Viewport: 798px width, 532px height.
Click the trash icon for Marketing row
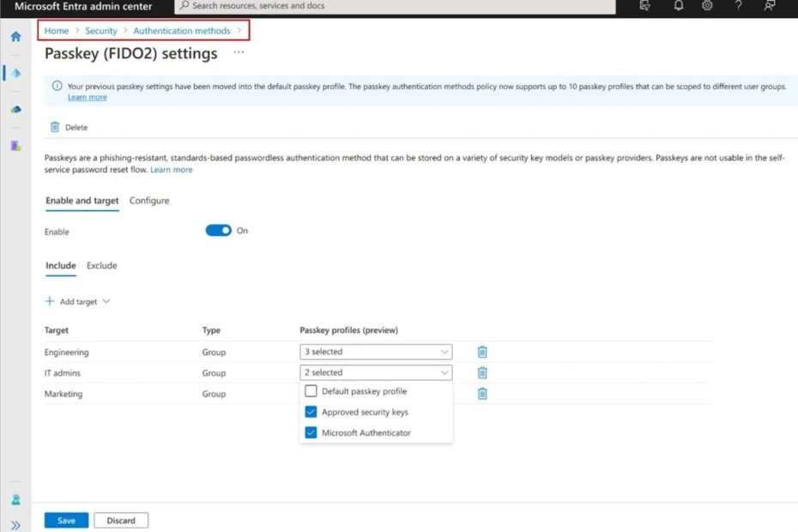point(482,394)
